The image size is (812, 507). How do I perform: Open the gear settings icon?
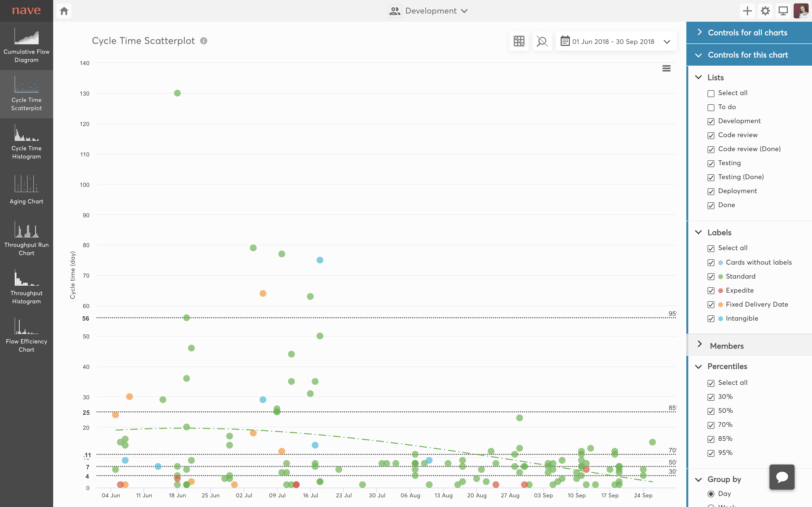point(765,11)
